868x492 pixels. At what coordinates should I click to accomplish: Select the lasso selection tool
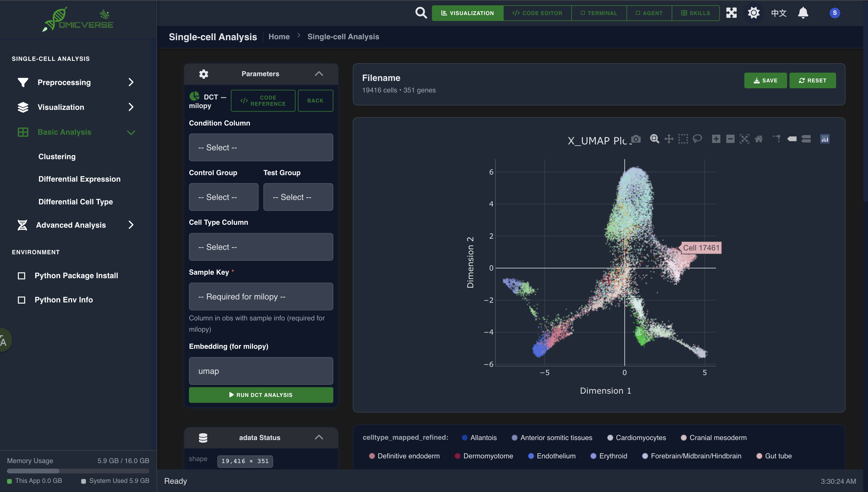pos(697,139)
